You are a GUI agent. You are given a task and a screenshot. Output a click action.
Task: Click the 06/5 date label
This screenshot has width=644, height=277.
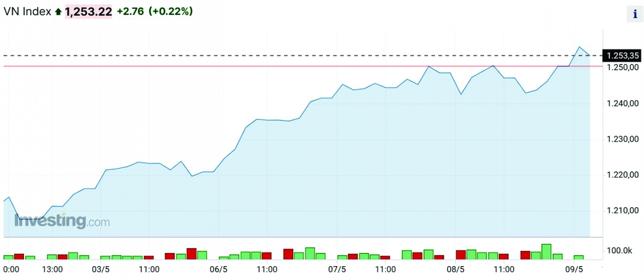tap(218, 269)
